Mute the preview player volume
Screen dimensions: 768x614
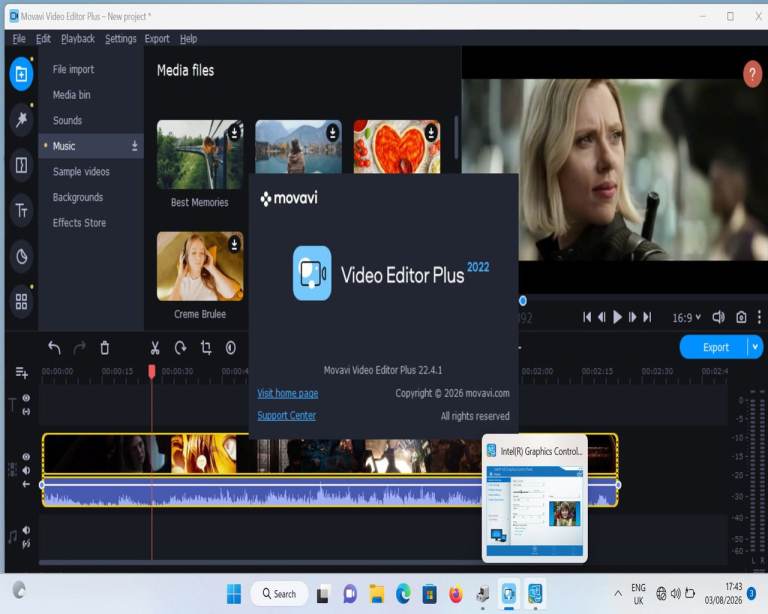pyautogui.click(x=718, y=317)
